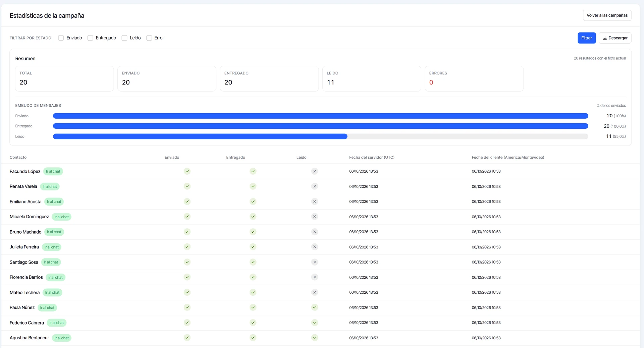Open chat with Federico Cabrera
Viewport: 644px width, 348px height.
coord(57,323)
